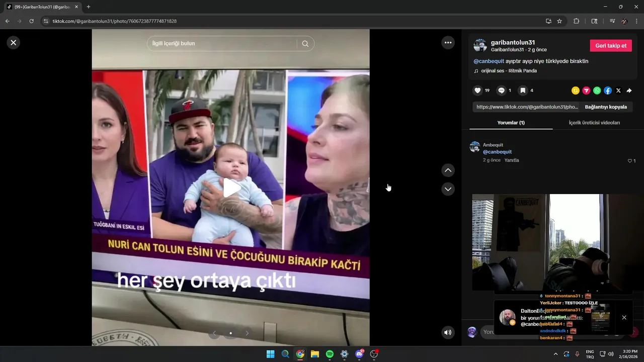Like Ambequit's comment with the heart

pyautogui.click(x=629, y=161)
